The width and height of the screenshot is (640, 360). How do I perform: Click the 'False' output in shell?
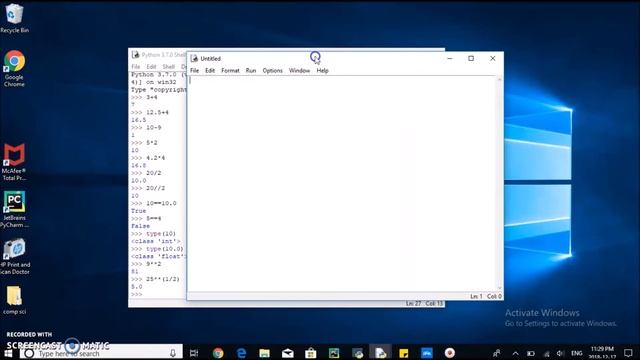point(140,226)
